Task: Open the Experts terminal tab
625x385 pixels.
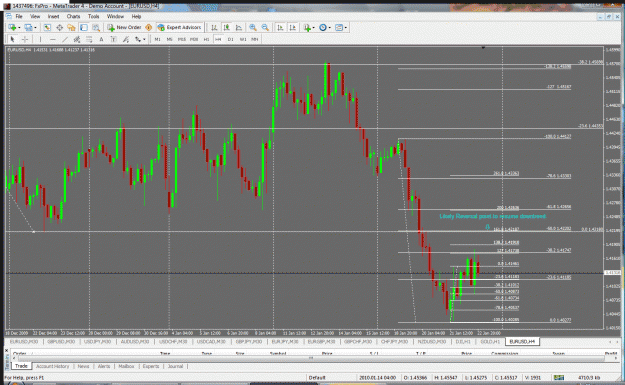Action: [x=151, y=366]
